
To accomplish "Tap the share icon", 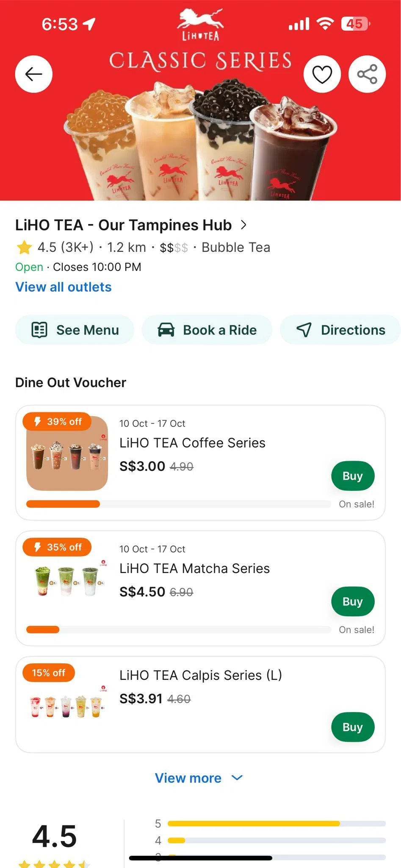I will tap(367, 74).
